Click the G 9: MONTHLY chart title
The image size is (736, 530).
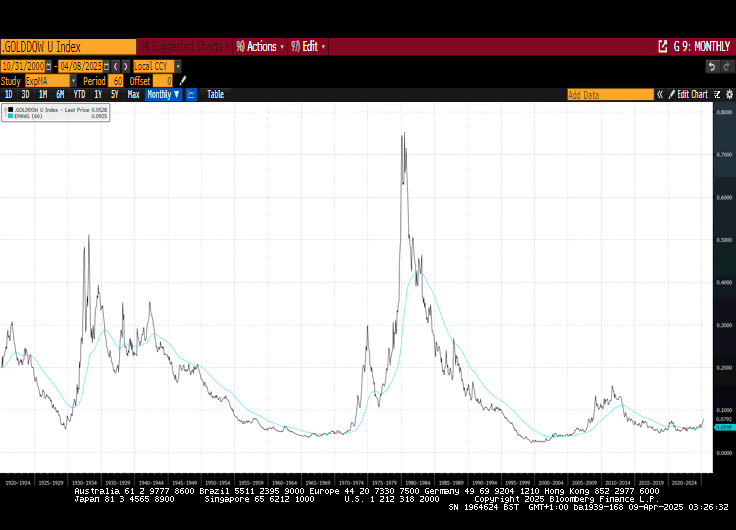click(702, 46)
